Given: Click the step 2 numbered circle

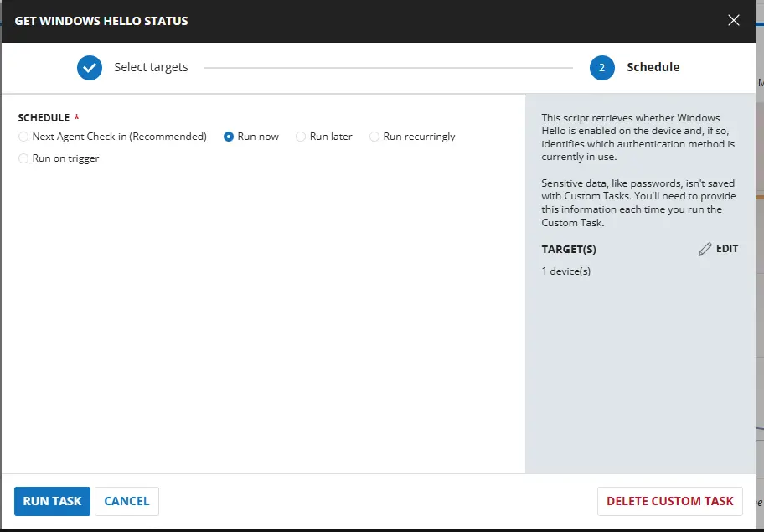Looking at the screenshot, I should click(601, 67).
